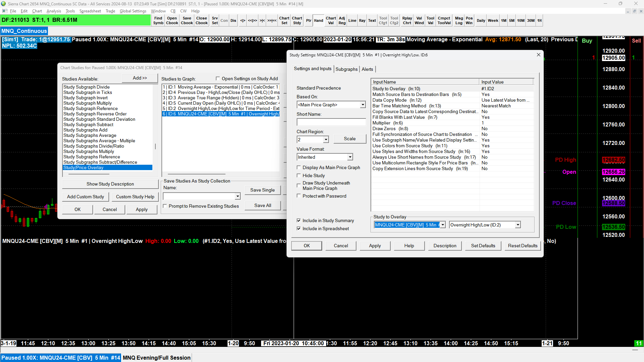This screenshot has height=362, width=644.
Task: Open the Replay Chart control
Action: click(407, 20)
